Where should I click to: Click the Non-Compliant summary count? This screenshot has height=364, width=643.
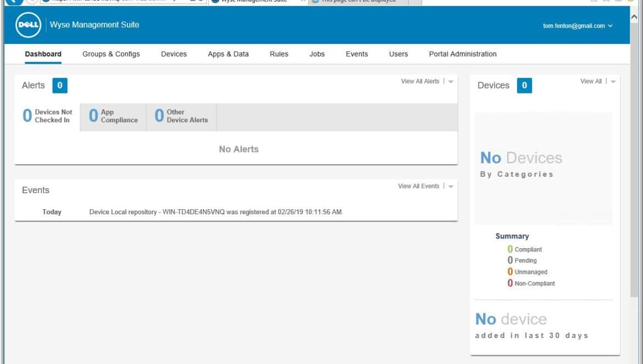point(510,283)
